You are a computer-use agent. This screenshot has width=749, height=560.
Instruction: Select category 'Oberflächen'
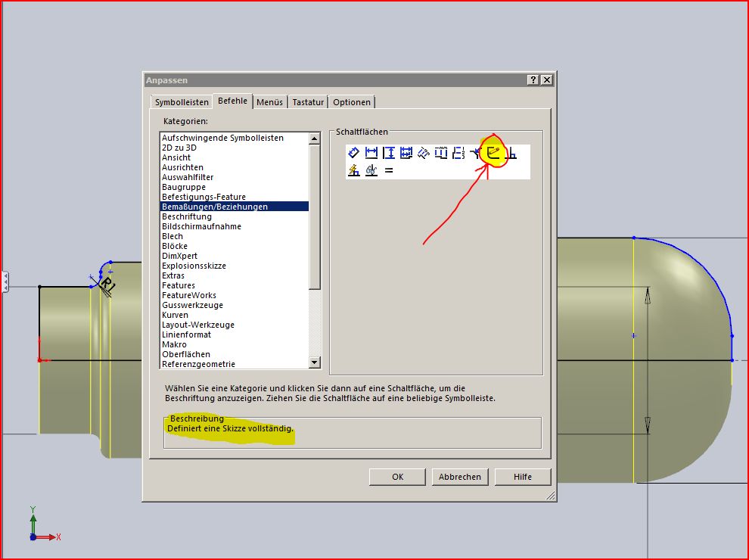tap(234, 354)
